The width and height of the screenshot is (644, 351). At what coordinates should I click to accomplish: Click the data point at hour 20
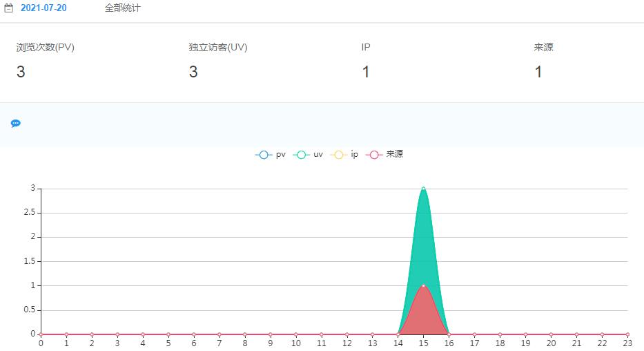click(x=552, y=334)
